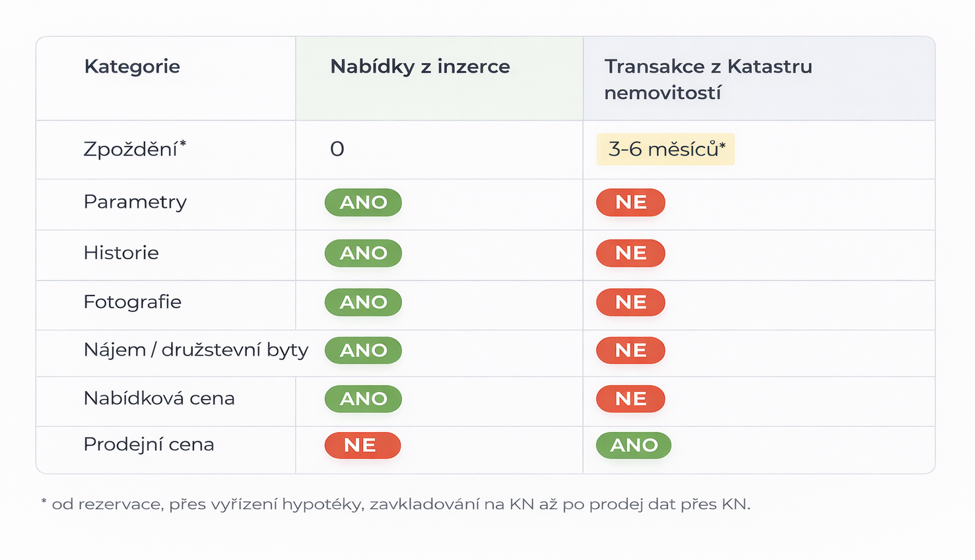
Task: Click the green ANO badge for Prodejní cena
Action: click(634, 445)
